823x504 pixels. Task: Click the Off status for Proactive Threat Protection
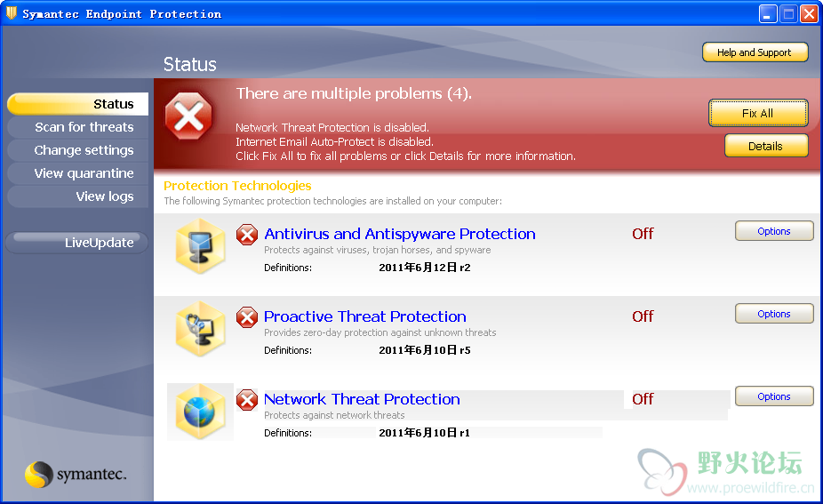pyautogui.click(x=643, y=316)
